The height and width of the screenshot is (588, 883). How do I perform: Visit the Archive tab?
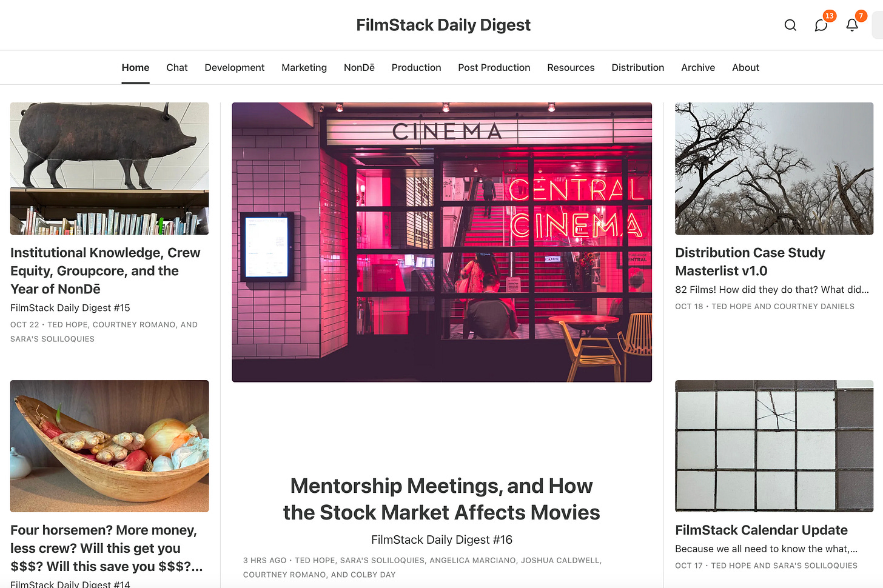coord(698,67)
